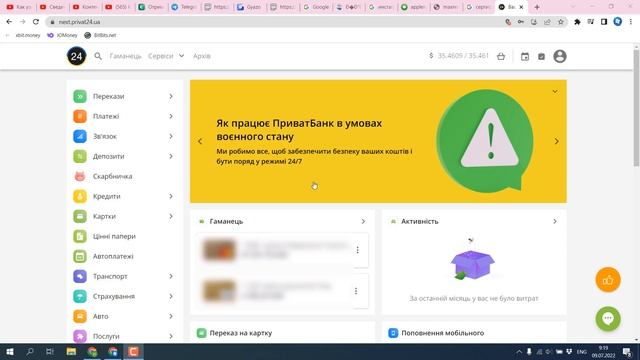Select Страхування in sidebar
The image size is (640, 360).
[113, 296]
